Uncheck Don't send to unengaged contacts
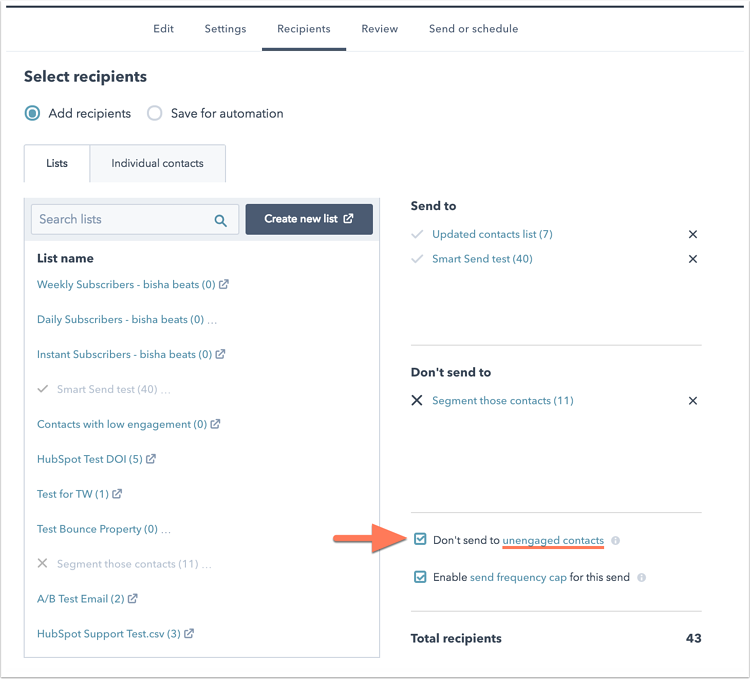The width and height of the screenshot is (750, 679). tap(420, 539)
